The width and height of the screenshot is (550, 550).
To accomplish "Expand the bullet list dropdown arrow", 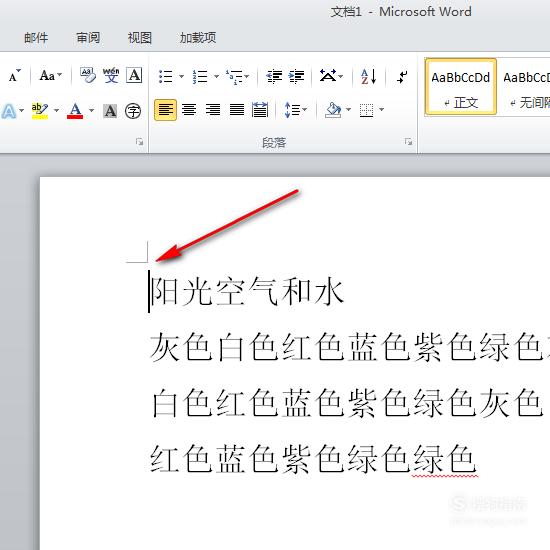I will coord(181,76).
